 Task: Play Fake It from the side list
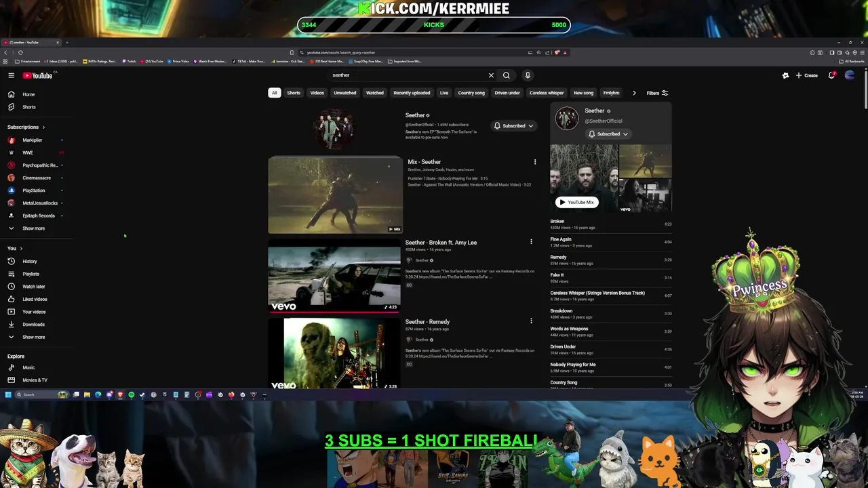click(610, 278)
